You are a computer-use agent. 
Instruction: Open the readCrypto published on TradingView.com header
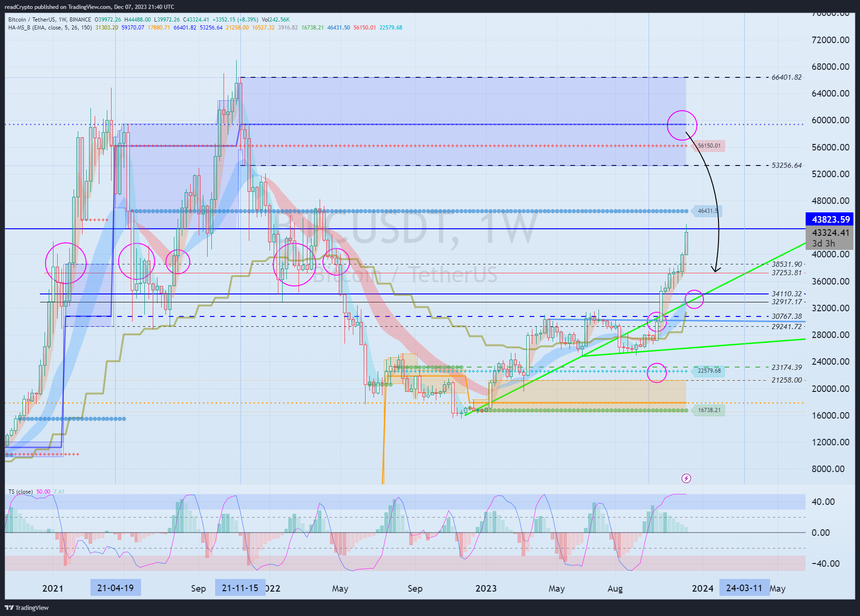point(89,7)
